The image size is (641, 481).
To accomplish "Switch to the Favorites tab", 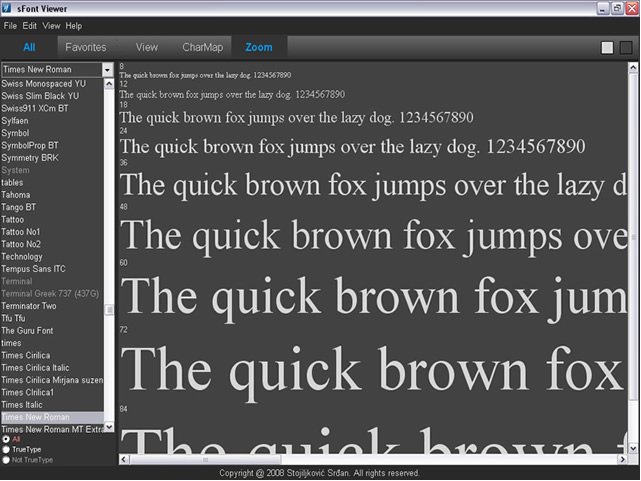I will 85,47.
